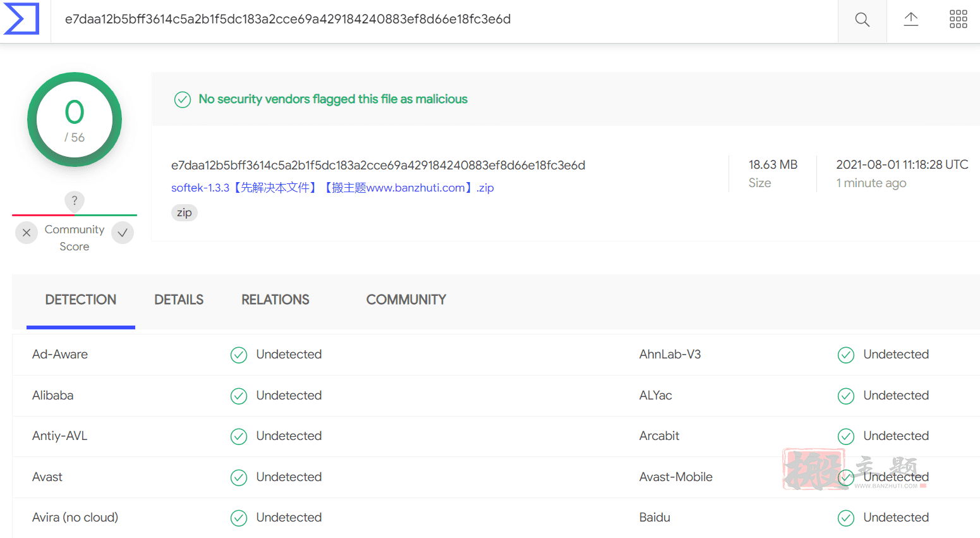Image resolution: width=980 pixels, height=538 pixels.
Task: Click the Antiy-AVL vendor name
Action: point(59,436)
